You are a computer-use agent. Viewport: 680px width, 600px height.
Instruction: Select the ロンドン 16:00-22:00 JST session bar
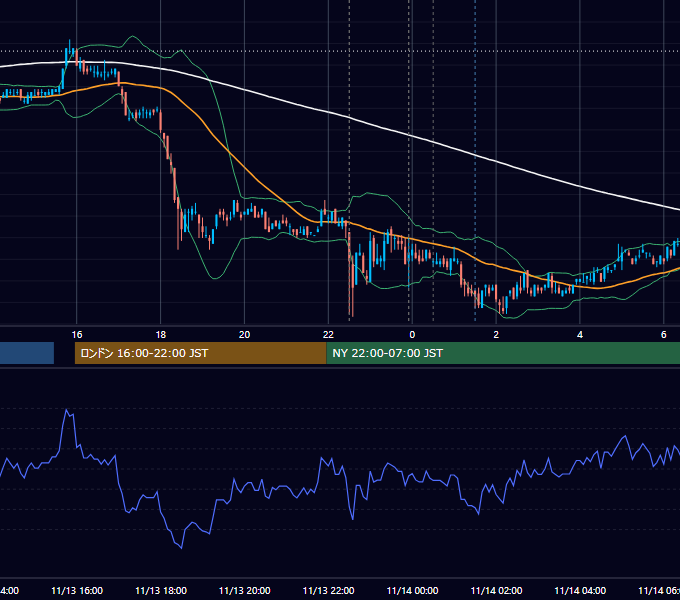200,353
